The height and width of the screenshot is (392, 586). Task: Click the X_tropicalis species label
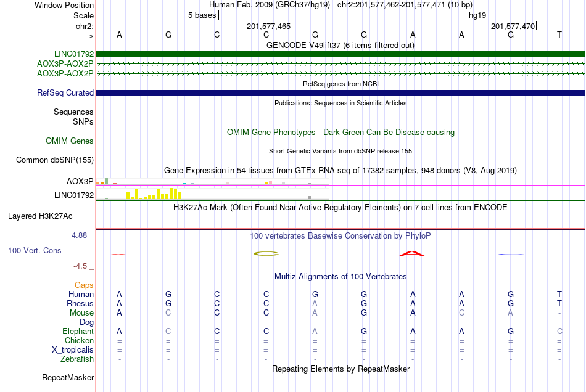coord(73,350)
